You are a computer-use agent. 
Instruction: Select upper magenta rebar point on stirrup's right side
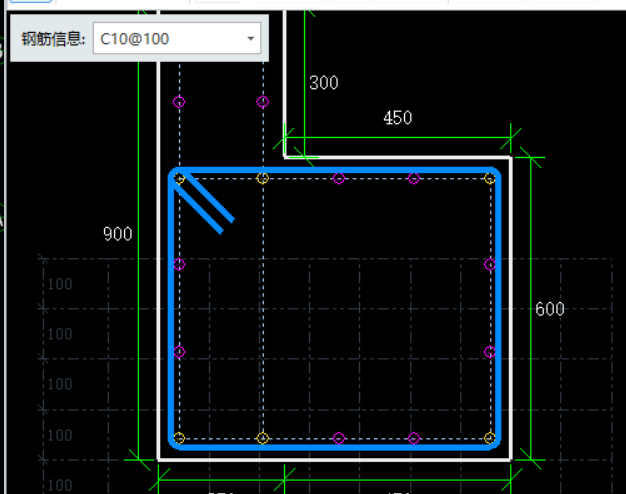point(490,265)
